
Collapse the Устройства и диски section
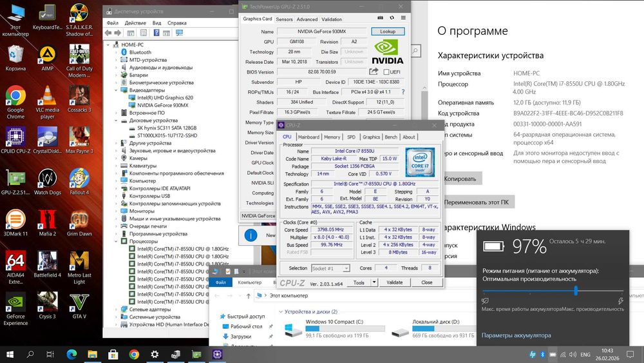click(281, 311)
